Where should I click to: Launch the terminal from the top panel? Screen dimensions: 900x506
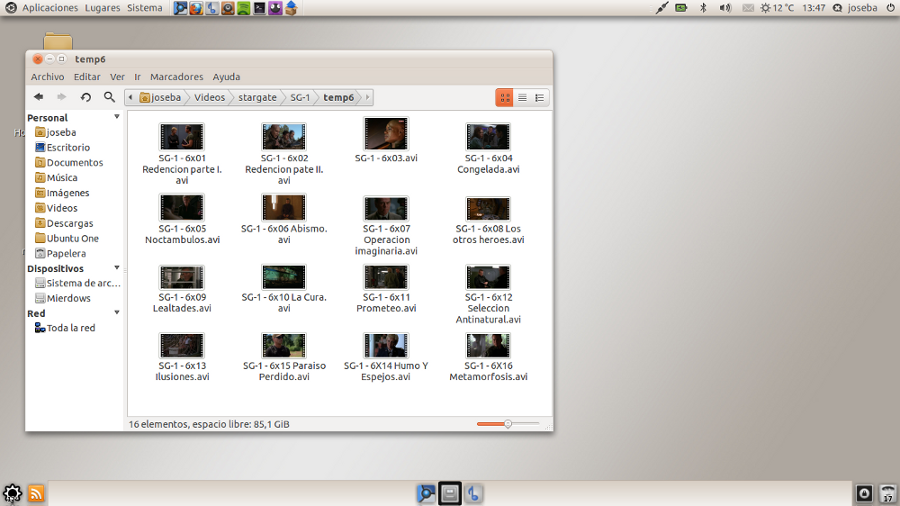tap(259, 8)
